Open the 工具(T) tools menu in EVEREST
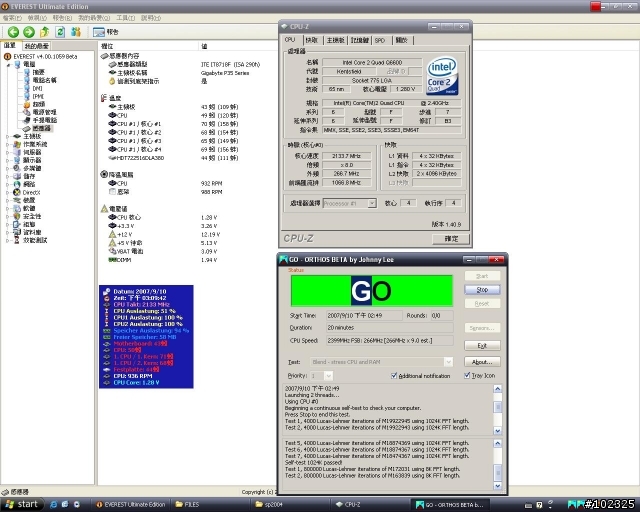 point(126,18)
